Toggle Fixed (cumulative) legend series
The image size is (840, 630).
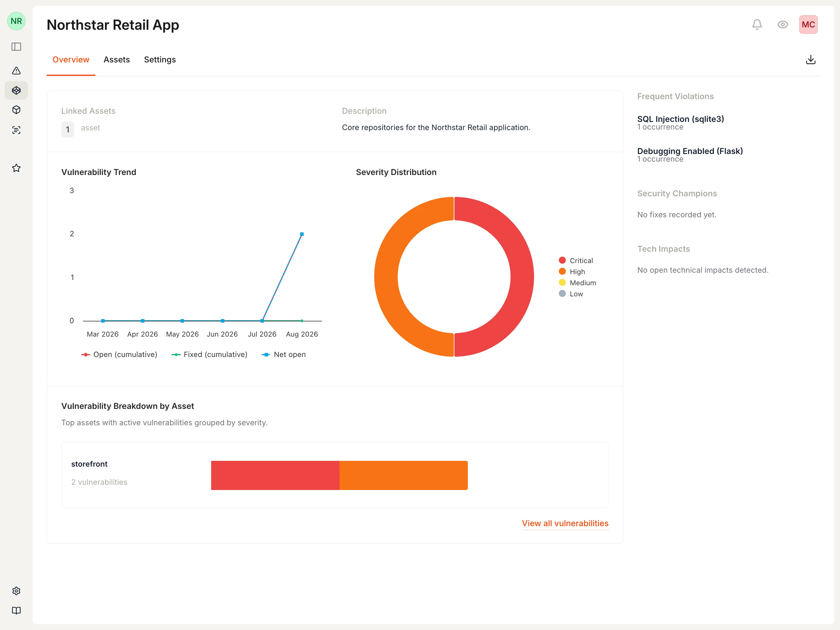coord(209,354)
